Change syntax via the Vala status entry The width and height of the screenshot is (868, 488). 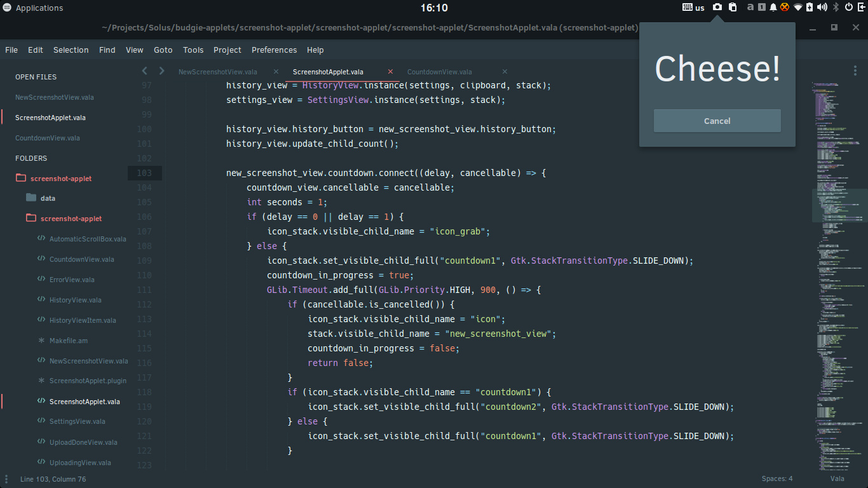(837, 478)
